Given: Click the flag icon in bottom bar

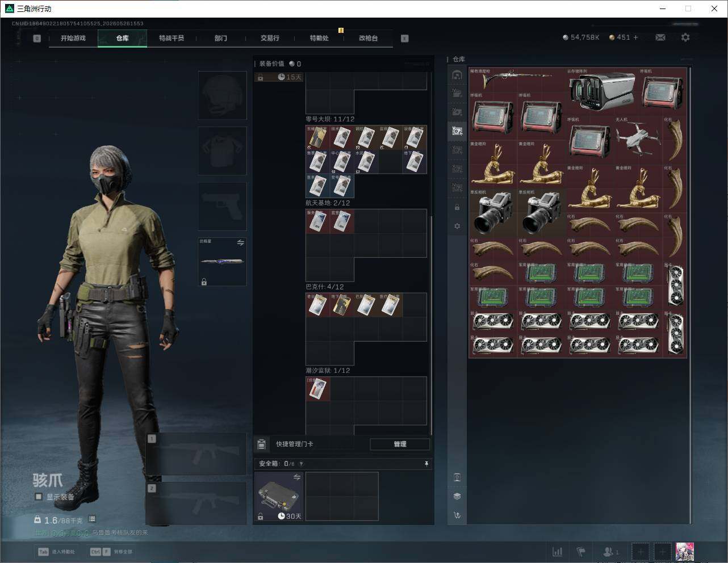Looking at the screenshot, I should tap(581, 552).
